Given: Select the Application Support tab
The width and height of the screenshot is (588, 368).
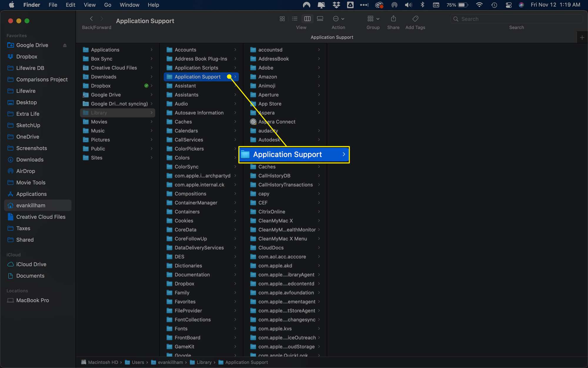Looking at the screenshot, I should pos(332,37).
